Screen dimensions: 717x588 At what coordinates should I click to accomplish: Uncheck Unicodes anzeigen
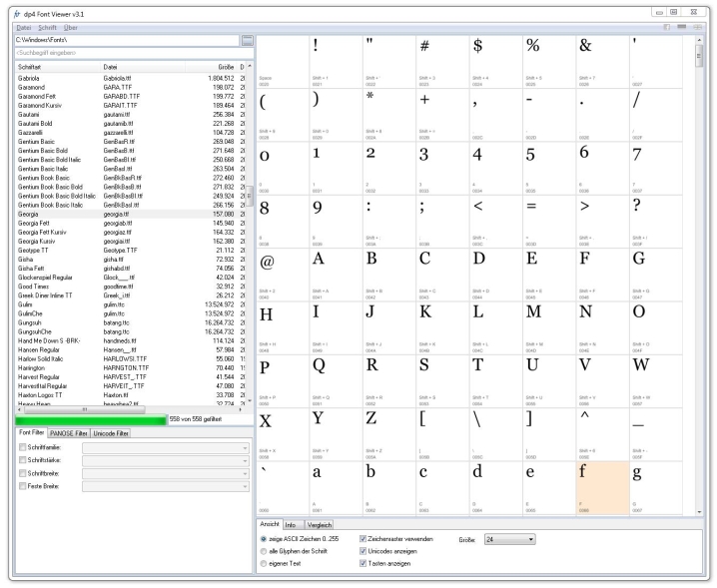(362, 552)
